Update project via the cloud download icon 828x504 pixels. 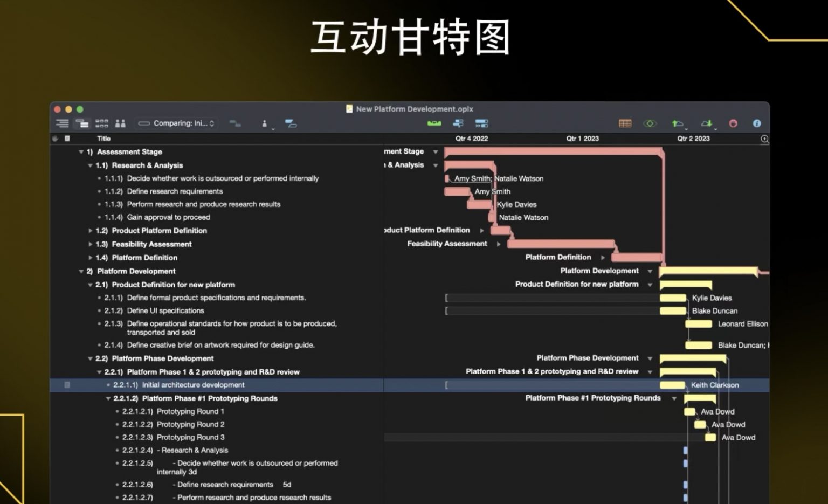point(707,123)
